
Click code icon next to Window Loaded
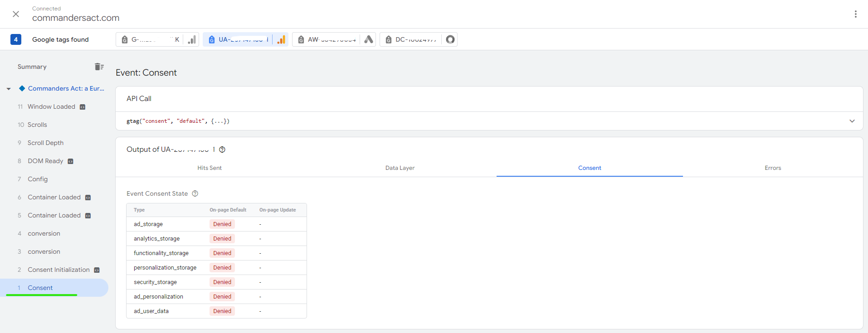coord(83,107)
